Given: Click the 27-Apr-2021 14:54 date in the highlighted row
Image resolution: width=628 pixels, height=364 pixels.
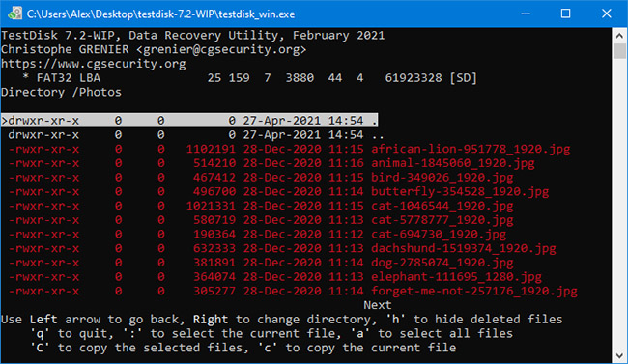Looking at the screenshot, I should pyautogui.click(x=303, y=120).
